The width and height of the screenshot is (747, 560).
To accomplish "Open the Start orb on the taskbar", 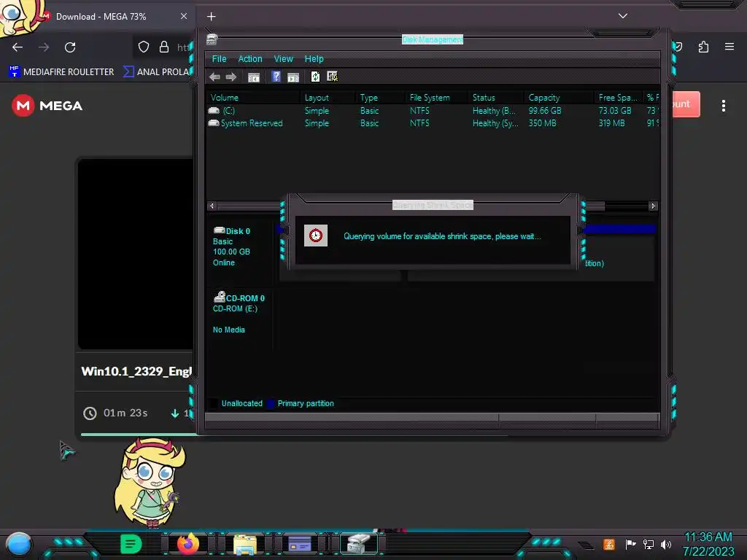I will coord(19,544).
